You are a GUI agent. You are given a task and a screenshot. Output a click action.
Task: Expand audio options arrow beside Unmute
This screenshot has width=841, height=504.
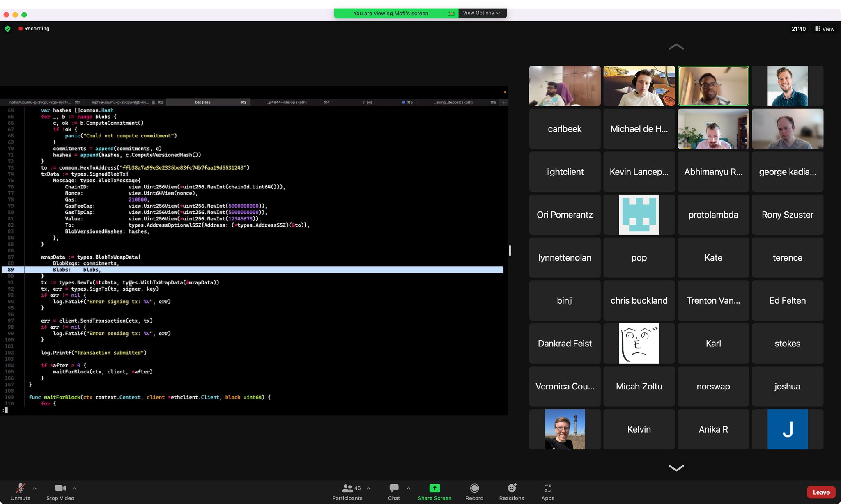coord(35,488)
